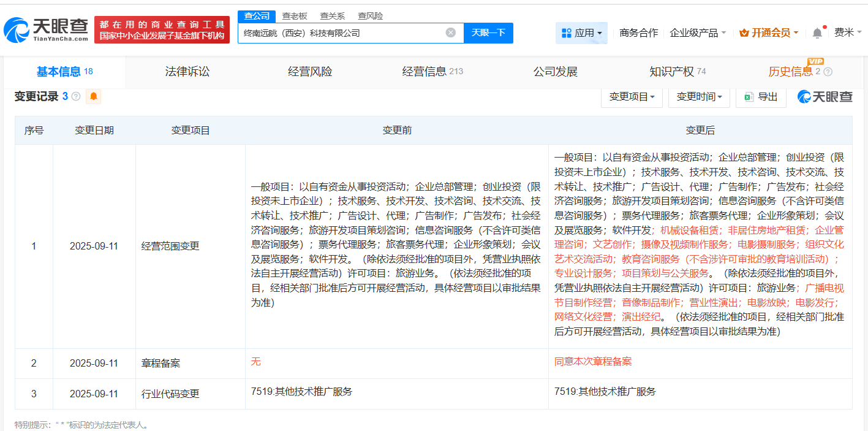868x431 pixels.
Task: Click the question mark icon next to 变更记录
Action: 75,96
